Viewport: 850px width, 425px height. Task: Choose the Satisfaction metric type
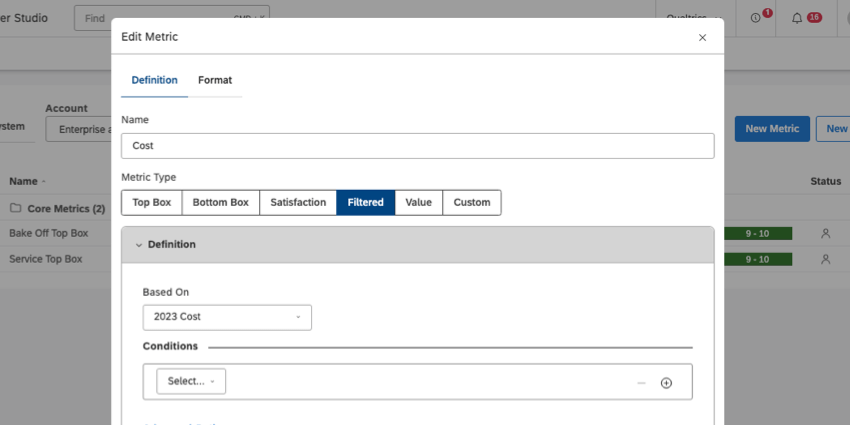point(298,202)
